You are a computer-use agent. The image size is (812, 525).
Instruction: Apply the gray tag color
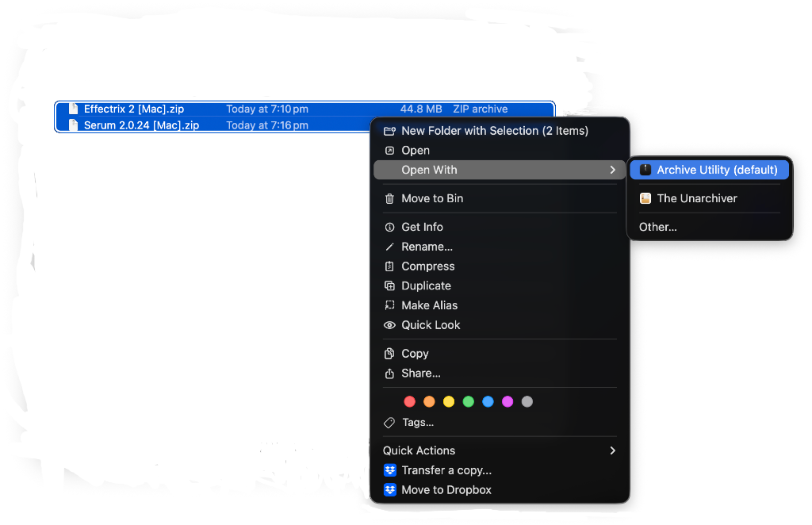[527, 402]
